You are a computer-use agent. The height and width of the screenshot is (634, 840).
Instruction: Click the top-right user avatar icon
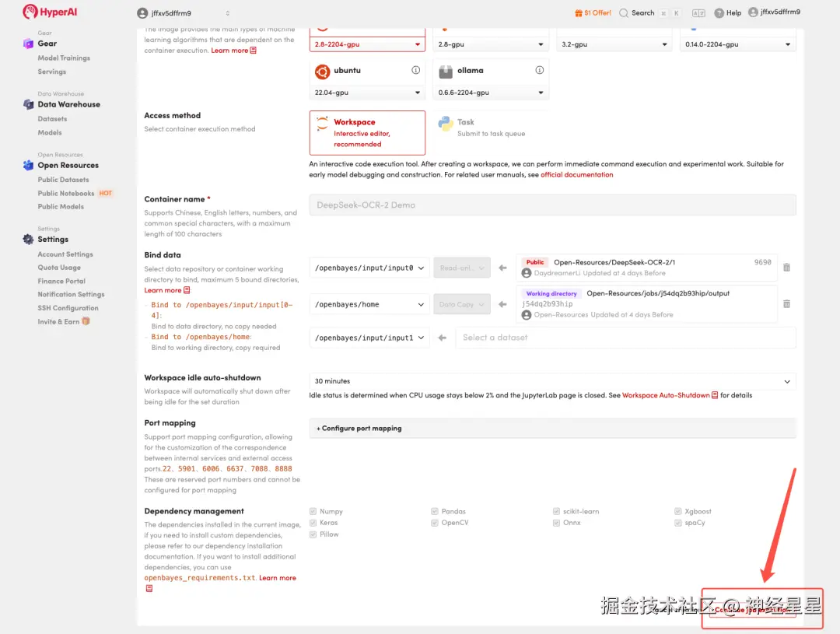click(753, 12)
